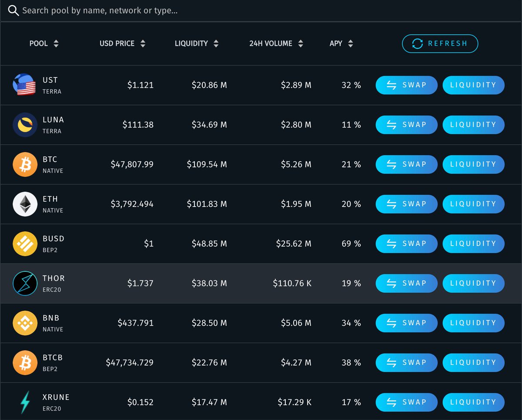Screen dimensions: 522x420
Task: Click the XRUNE teal bolt icon
Action: pos(25,402)
